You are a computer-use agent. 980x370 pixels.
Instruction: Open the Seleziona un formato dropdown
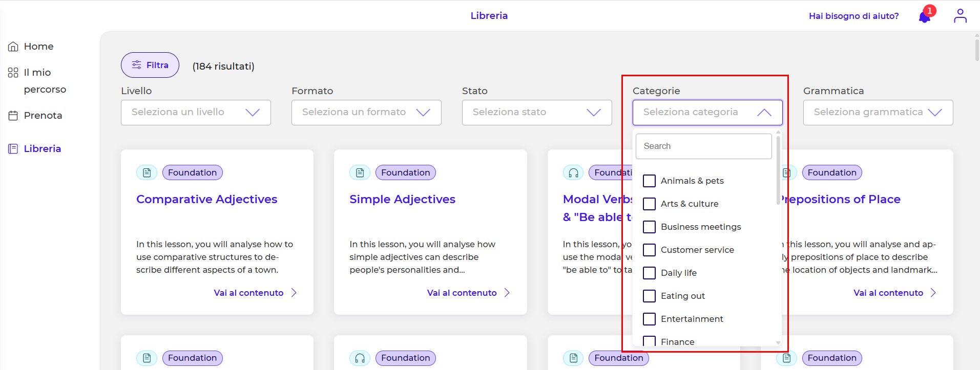click(366, 113)
